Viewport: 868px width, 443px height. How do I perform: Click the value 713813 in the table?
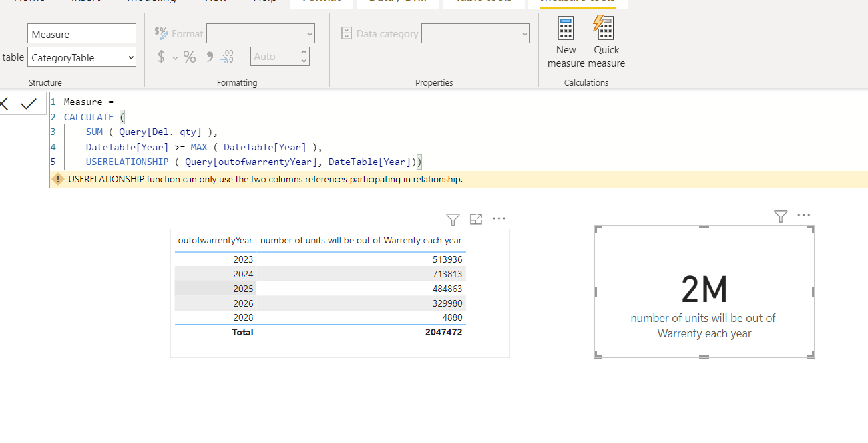[x=447, y=274]
